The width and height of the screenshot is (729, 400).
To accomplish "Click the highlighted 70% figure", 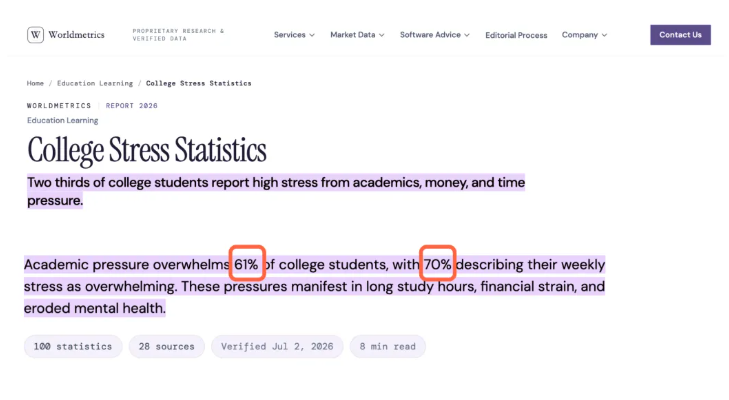I will (x=437, y=263).
